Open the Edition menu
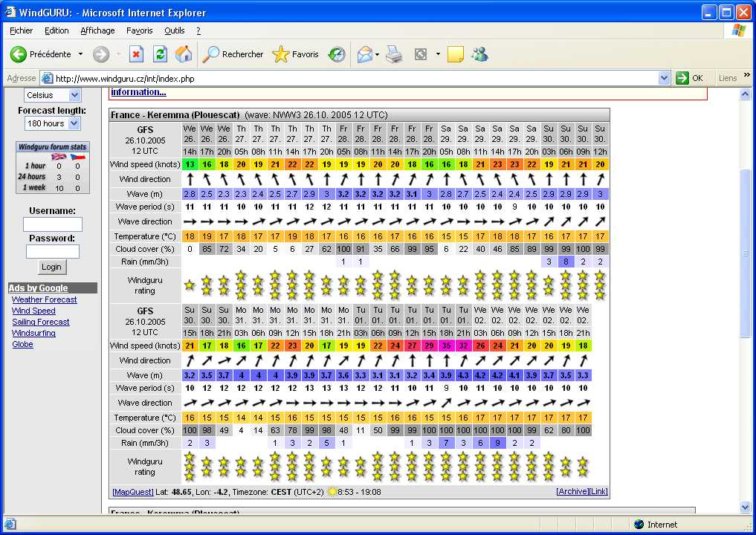The height and width of the screenshot is (535, 756). click(56, 30)
